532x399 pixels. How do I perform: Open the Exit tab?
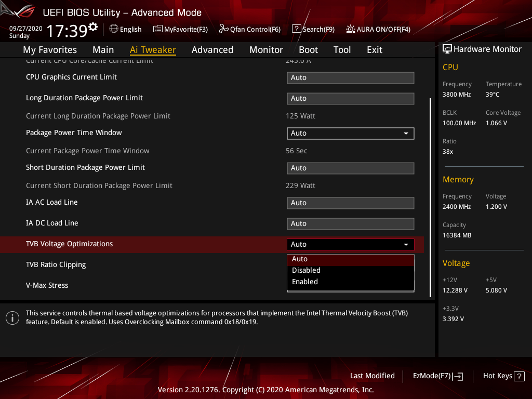click(375, 50)
